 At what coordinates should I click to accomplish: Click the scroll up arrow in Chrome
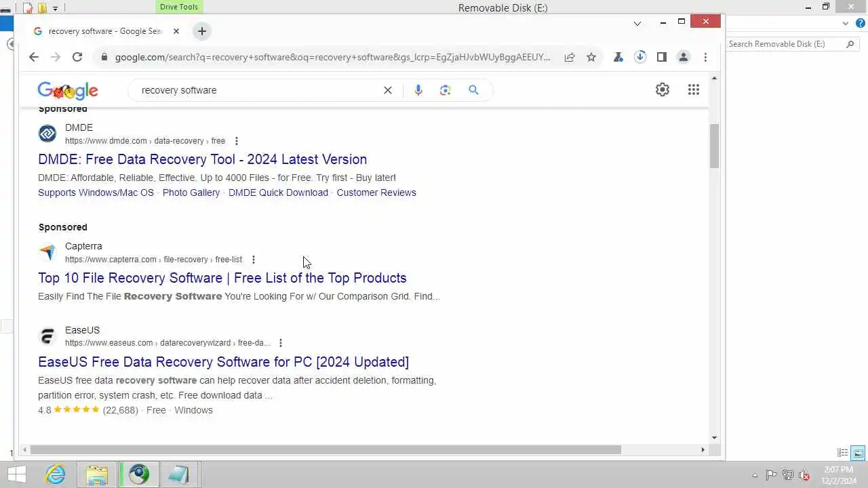coord(714,79)
